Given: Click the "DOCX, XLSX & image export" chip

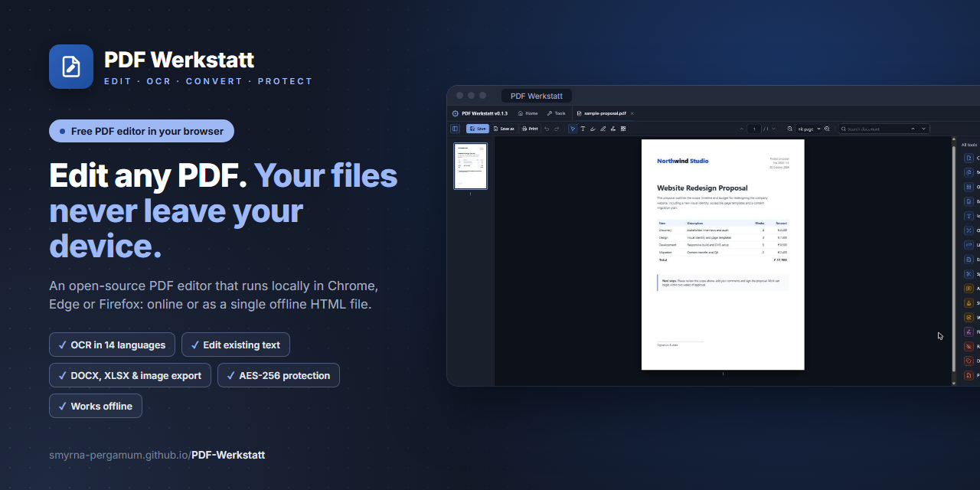Looking at the screenshot, I should tap(130, 375).
